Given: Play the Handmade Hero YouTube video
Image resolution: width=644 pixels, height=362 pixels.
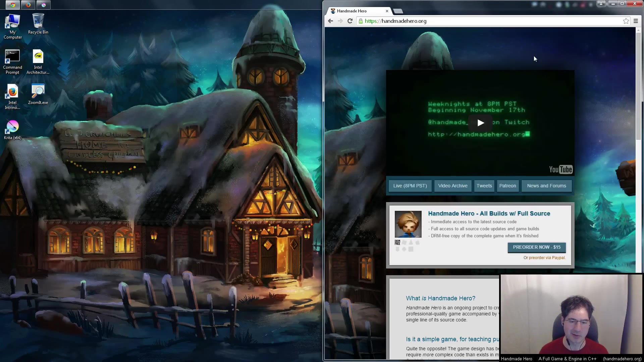Looking at the screenshot, I should pos(480,123).
